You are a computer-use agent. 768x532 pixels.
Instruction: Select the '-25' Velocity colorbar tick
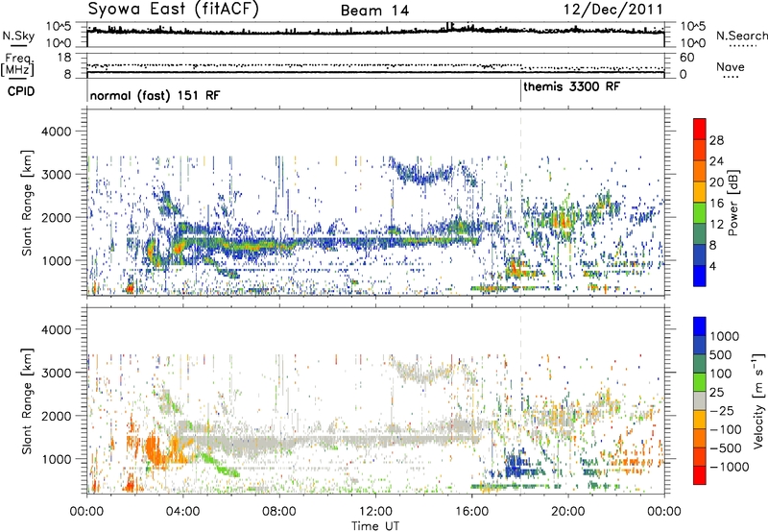(722, 410)
